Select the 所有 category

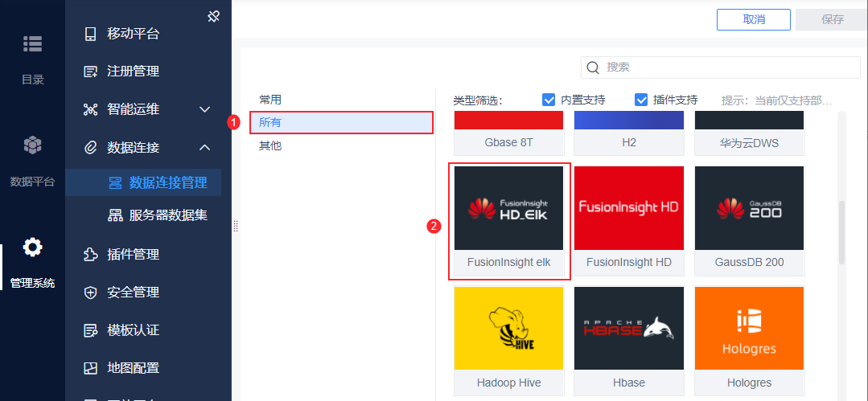[341, 122]
